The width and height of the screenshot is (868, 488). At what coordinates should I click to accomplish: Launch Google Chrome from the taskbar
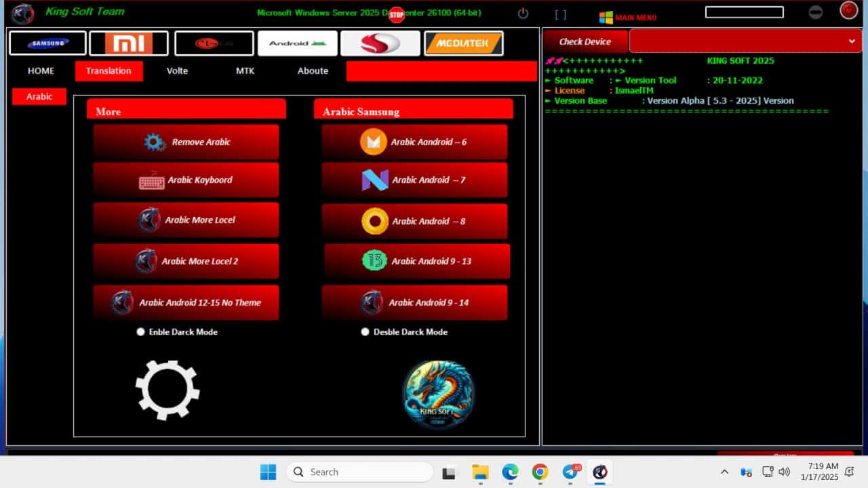(540, 472)
